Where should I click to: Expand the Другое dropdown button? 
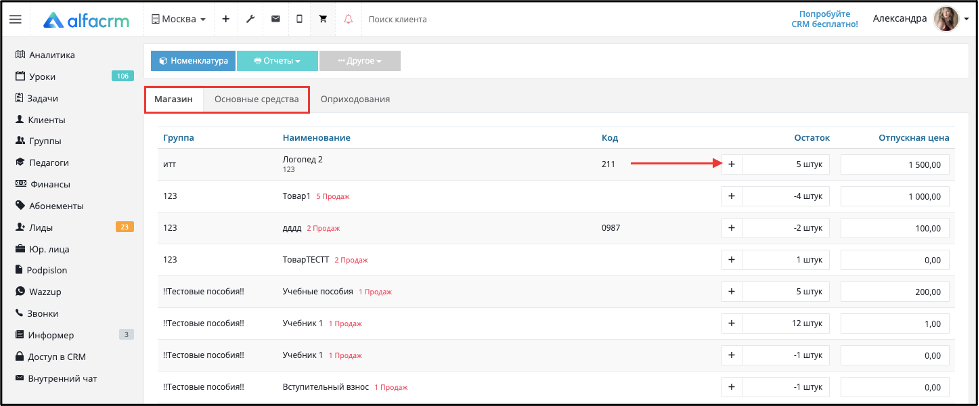click(360, 61)
